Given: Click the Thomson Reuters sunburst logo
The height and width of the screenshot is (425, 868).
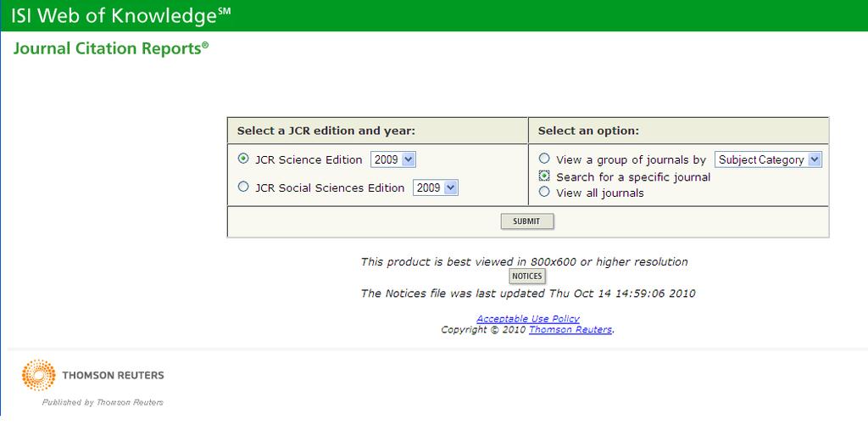Looking at the screenshot, I should 39,375.
